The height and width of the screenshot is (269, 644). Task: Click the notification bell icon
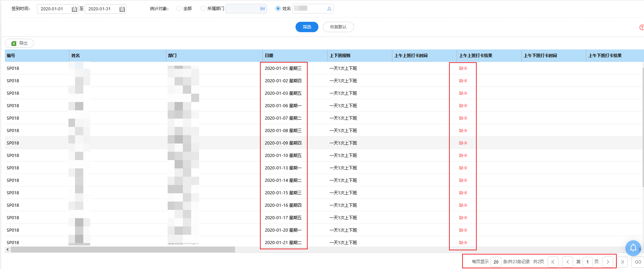point(633,248)
